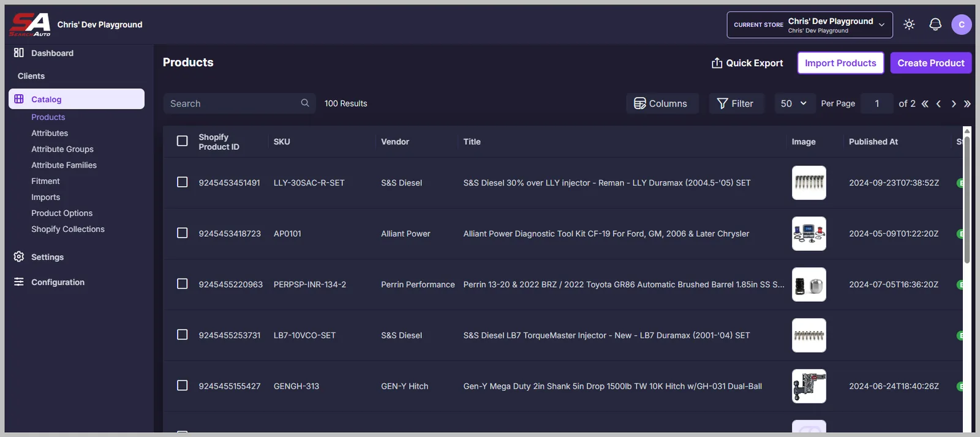
Task: Open Clients in the sidebar
Action: tap(31, 76)
